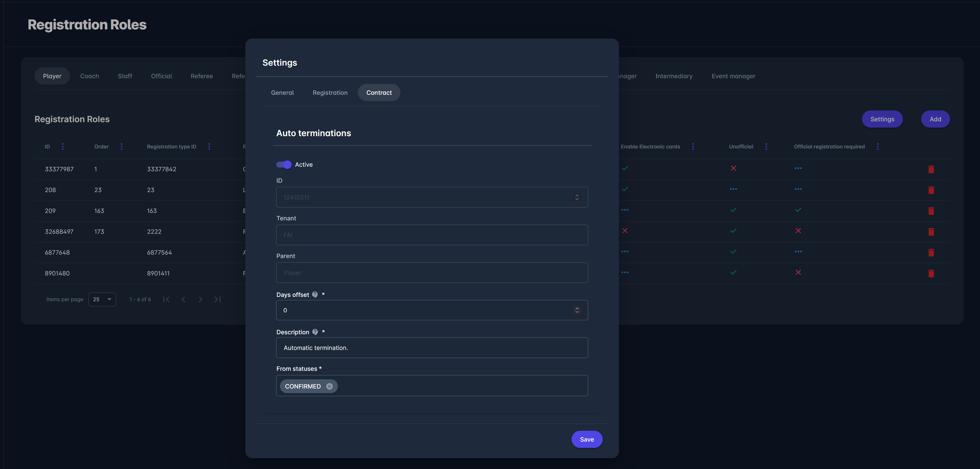The width and height of the screenshot is (980, 469).
Task: Open the General settings tab
Action: click(x=282, y=93)
